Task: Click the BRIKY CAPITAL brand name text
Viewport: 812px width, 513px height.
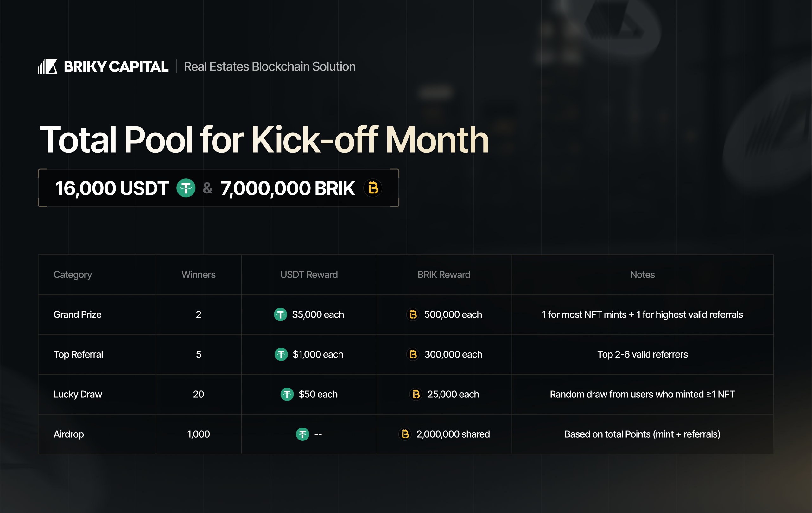Action: (116, 66)
